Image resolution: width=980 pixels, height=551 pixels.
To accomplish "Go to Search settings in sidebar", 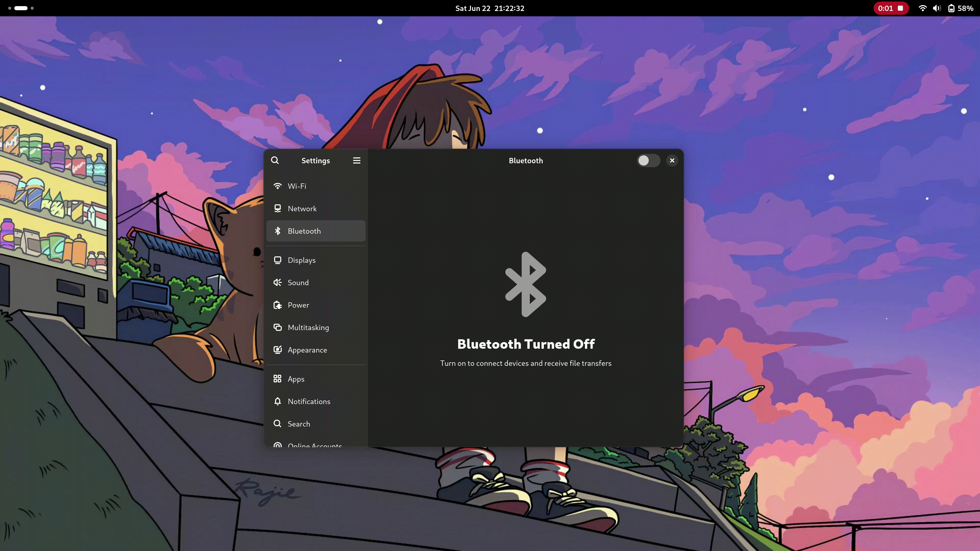I will click(316, 424).
